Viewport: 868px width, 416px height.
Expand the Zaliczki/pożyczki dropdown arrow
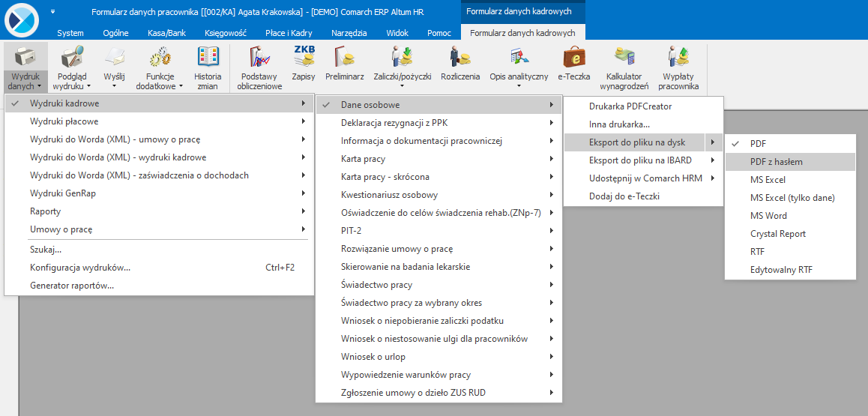pos(403,86)
